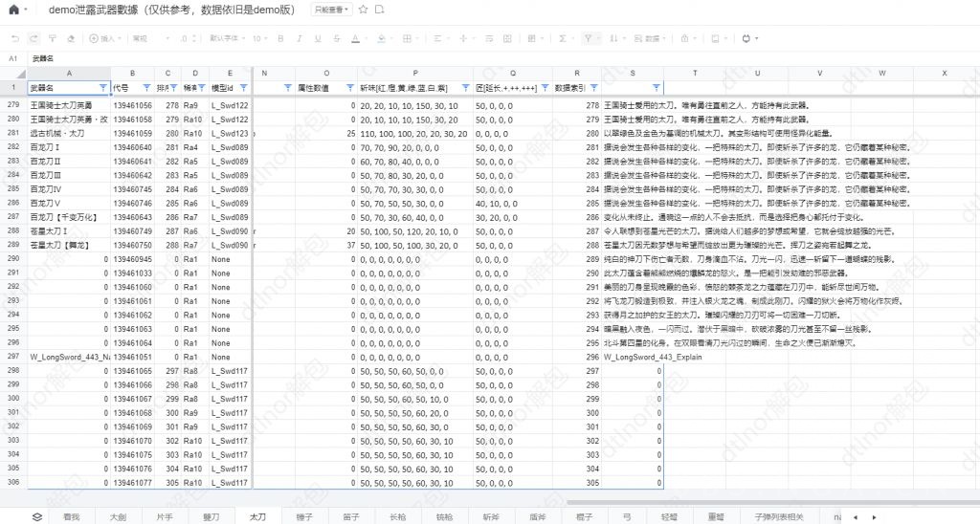Switch to the 轻弩 sheet tab

pos(669,517)
